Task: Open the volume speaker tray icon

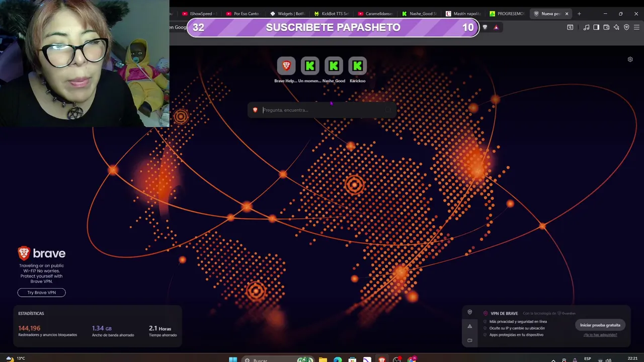Action: (x=609, y=360)
